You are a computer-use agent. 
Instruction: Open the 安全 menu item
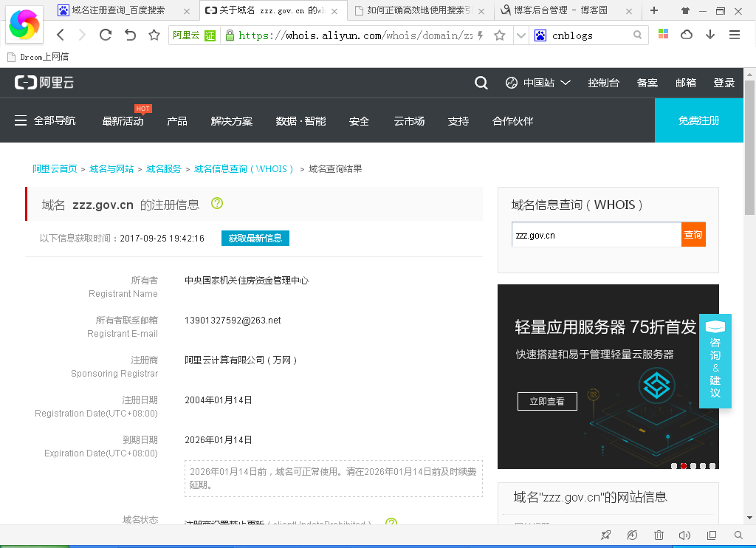coord(360,121)
